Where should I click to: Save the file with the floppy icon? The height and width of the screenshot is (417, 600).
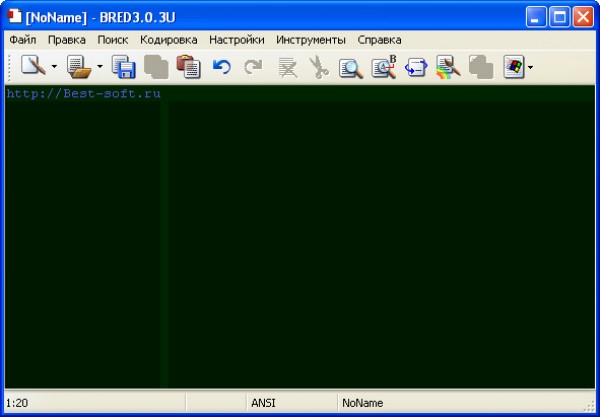pyautogui.click(x=124, y=67)
